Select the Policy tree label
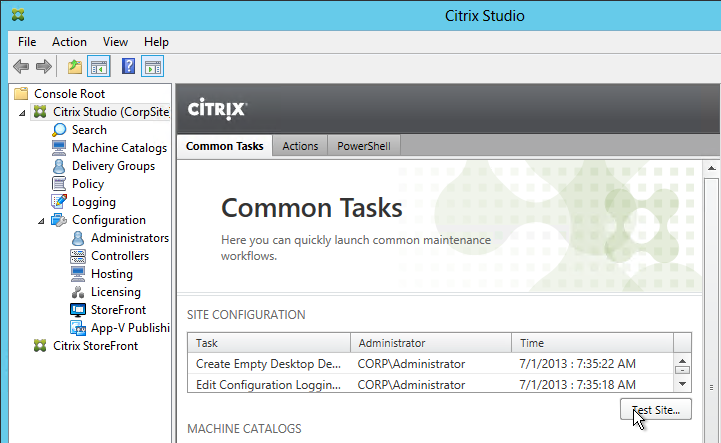Image resolution: width=721 pixels, height=443 pixels. (x=88, y=184)
